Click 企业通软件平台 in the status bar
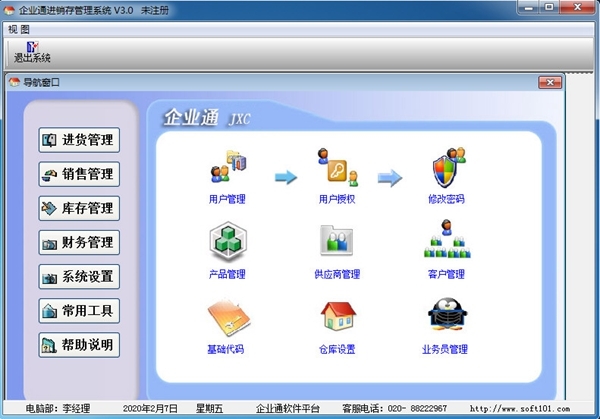600x419 pixels. coord(288,409)
